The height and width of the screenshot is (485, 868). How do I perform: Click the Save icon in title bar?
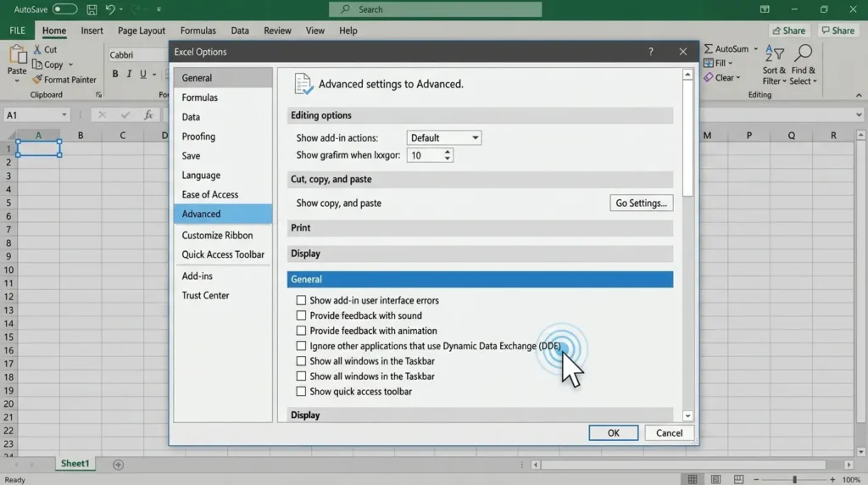coord(92,9)
